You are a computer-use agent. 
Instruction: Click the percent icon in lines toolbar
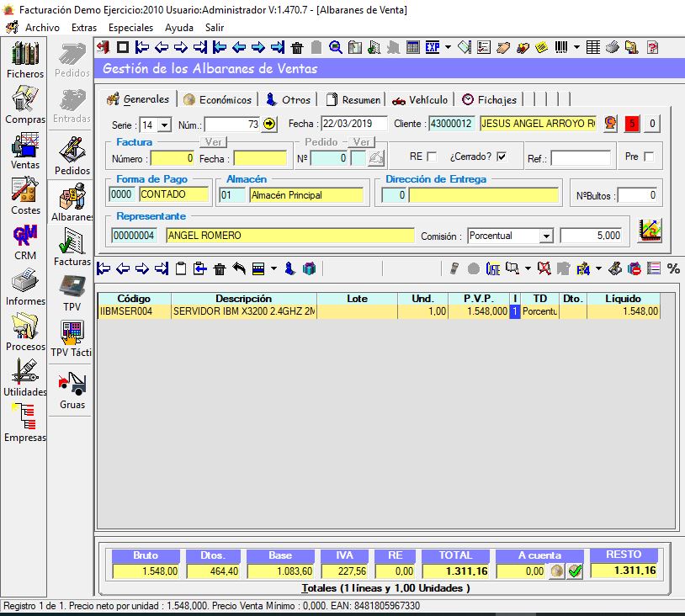[x=673, y=268]
